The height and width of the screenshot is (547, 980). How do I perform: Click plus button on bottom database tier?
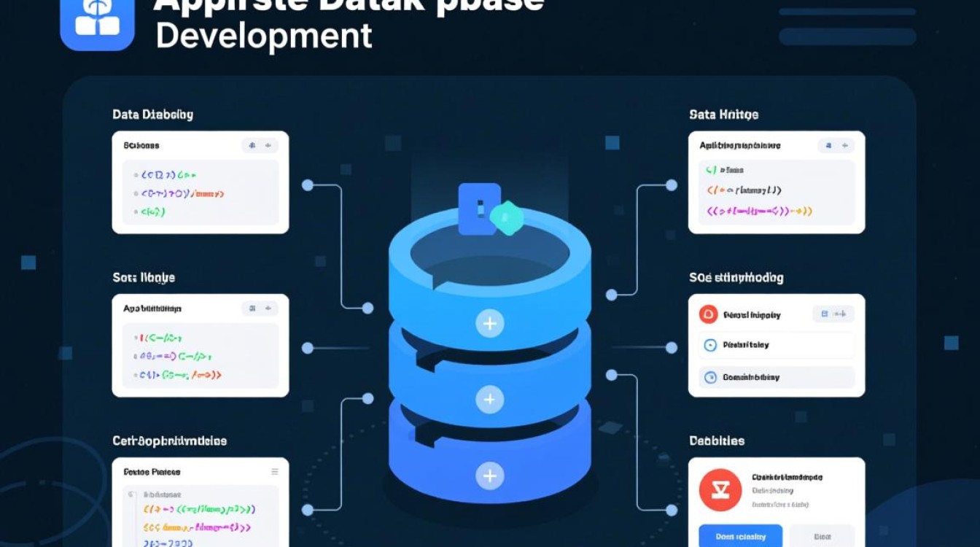490,476
